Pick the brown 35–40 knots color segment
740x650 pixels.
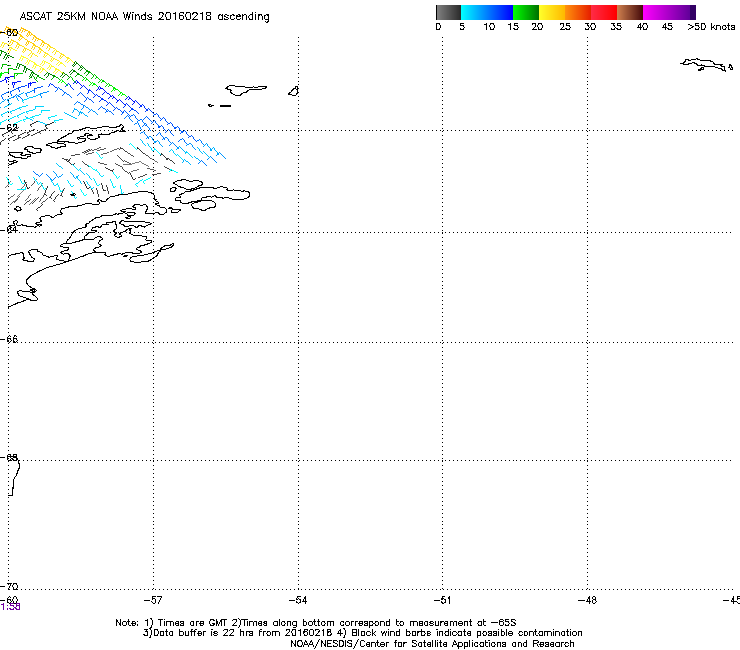click(x=630, y=12)
